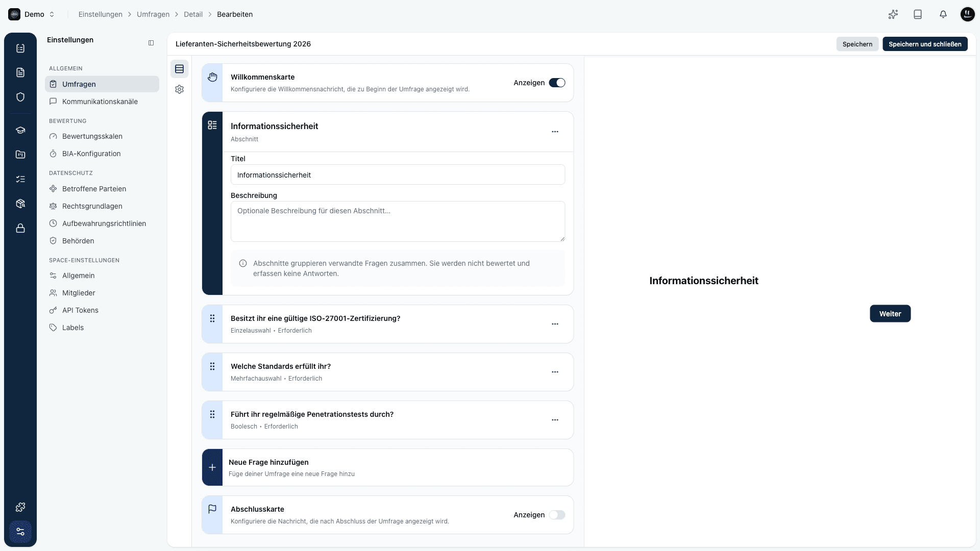Select BIA-Konfiguration menu item
Image resolution: width=980 pixels, height=551 pixels.
pyautogui.click(x=102, y=154)
